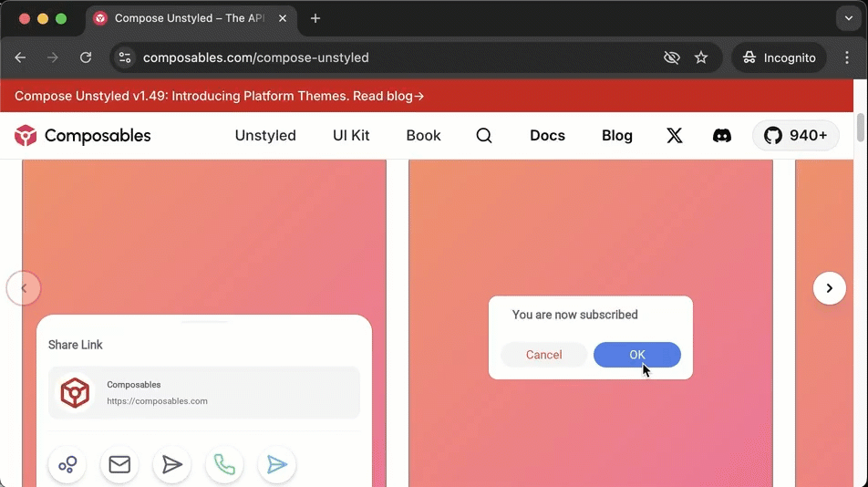Go to previous carousel slide
The height and width of the screenshot is (487, 868).
pos(24,288)
